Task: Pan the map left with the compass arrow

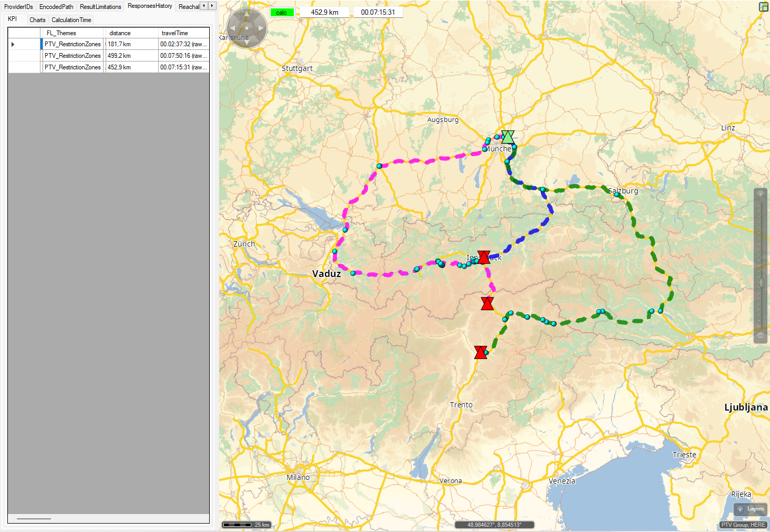Action: (232, 28)
